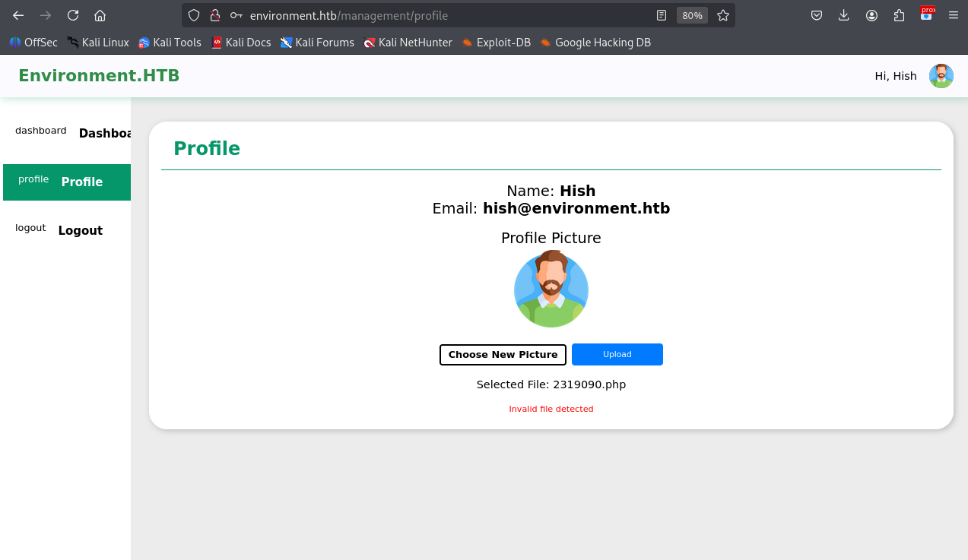Screen dimensions: 968x560
Task: Open the browser extensions puzzle icon
Action: [x=900, y=15]
